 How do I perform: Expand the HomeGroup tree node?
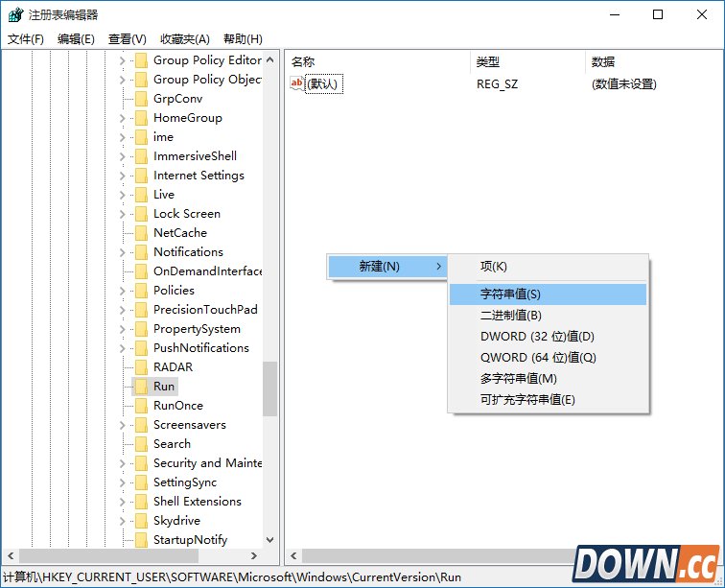(x=123, y=118)
